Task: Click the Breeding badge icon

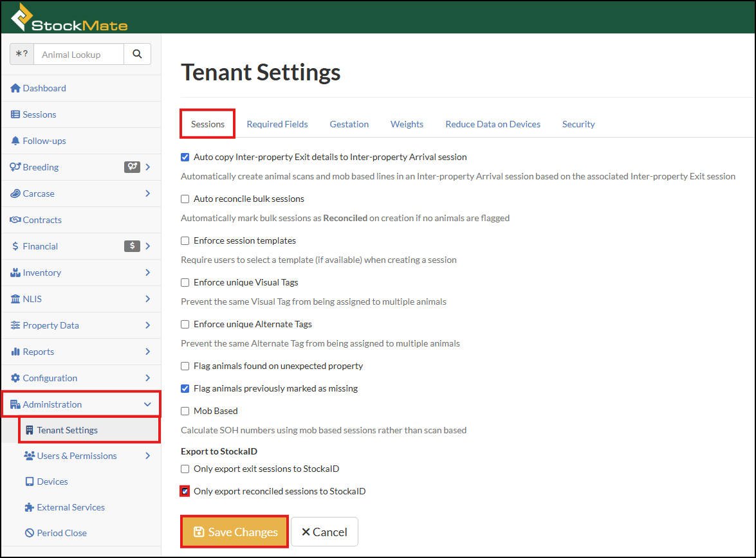Action: [x=132, y=167]
